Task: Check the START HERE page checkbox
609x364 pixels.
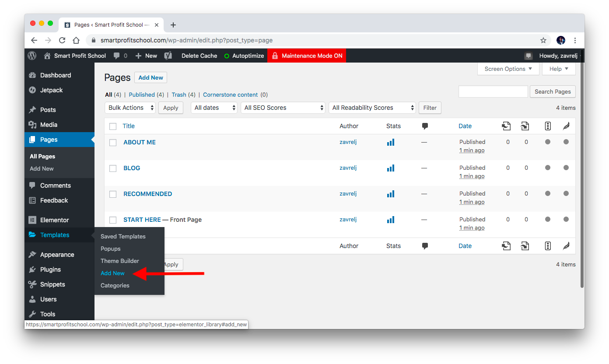Action: click(113, 220)
